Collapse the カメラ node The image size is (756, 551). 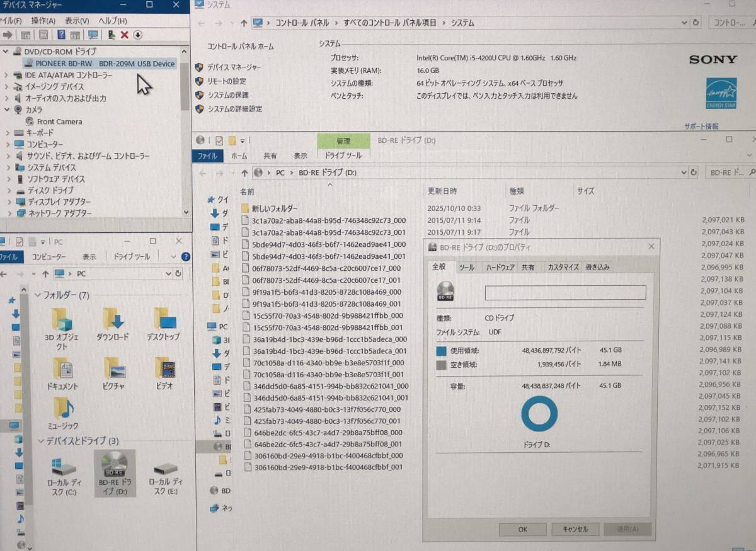6,110
